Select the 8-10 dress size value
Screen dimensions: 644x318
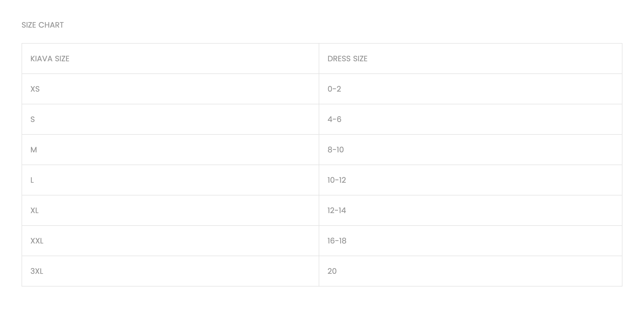[336, 150]
